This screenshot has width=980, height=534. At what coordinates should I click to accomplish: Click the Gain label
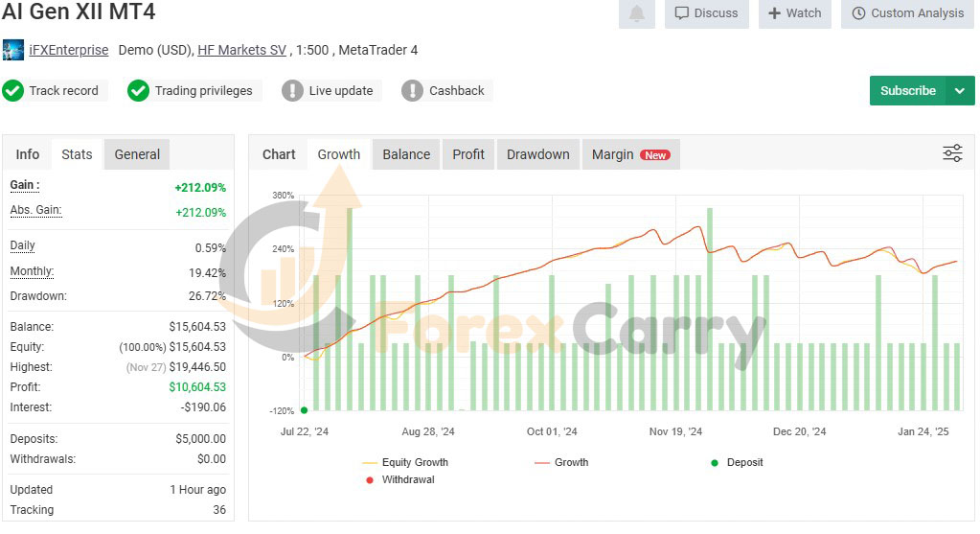coord(25,185)
